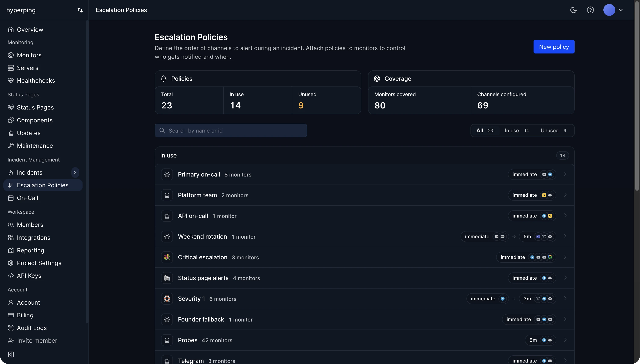Click the Incidents count badge 2
640x364 pixels.
[x=75, y=172]
